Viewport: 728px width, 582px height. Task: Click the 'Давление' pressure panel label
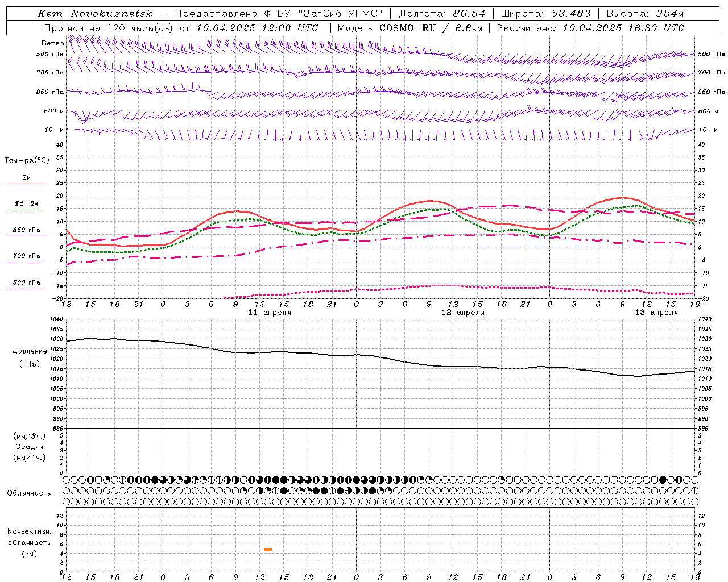30,351
